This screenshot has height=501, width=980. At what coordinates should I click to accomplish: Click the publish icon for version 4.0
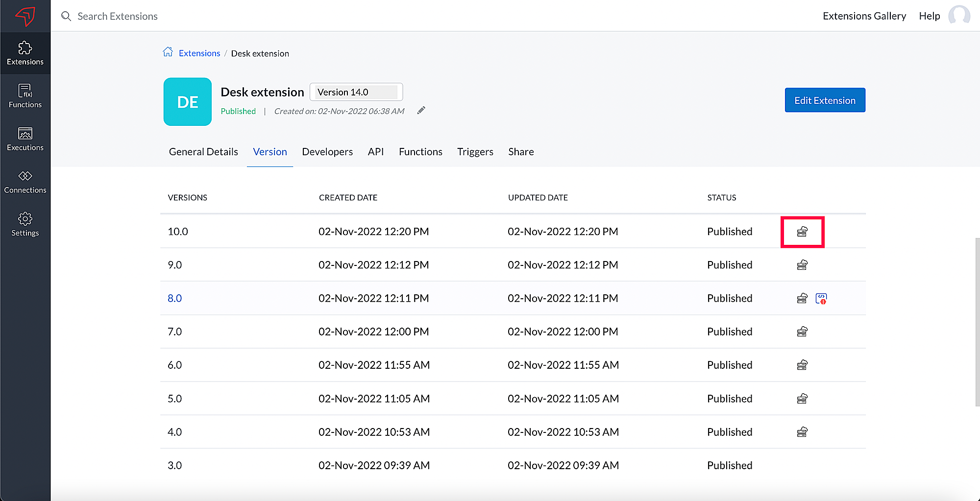tap(802, 432)
